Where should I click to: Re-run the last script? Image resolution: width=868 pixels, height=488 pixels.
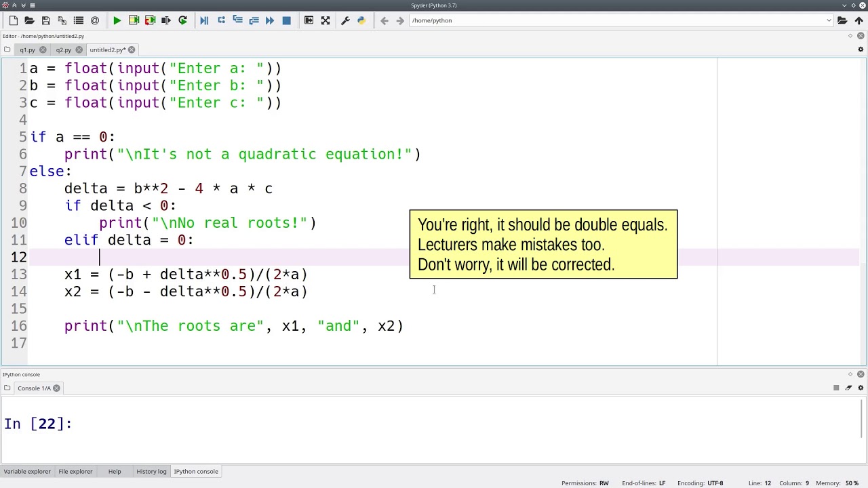(x=182, y=20)
